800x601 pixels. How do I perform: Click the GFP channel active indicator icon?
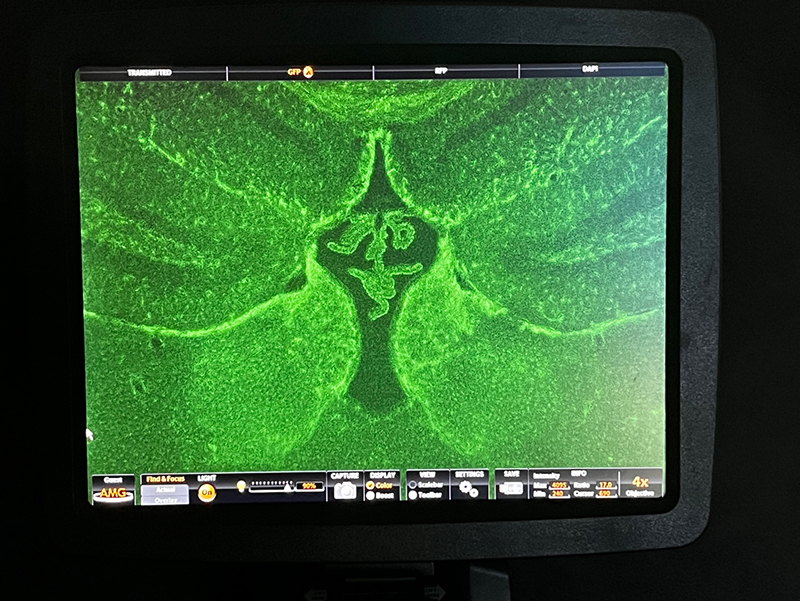click(309, 72)
